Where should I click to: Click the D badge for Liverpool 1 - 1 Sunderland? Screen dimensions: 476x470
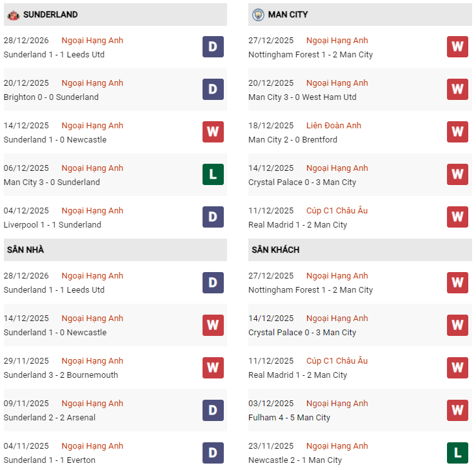point(213,217)
